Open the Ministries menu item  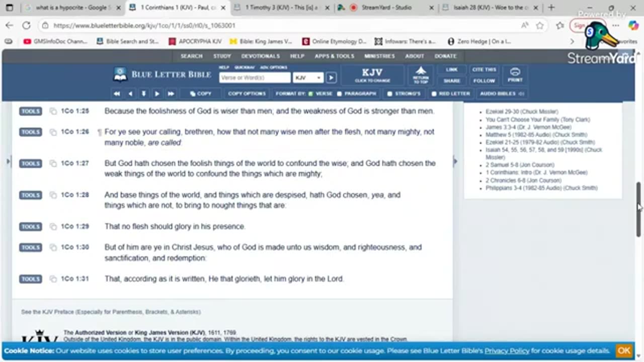379,56
